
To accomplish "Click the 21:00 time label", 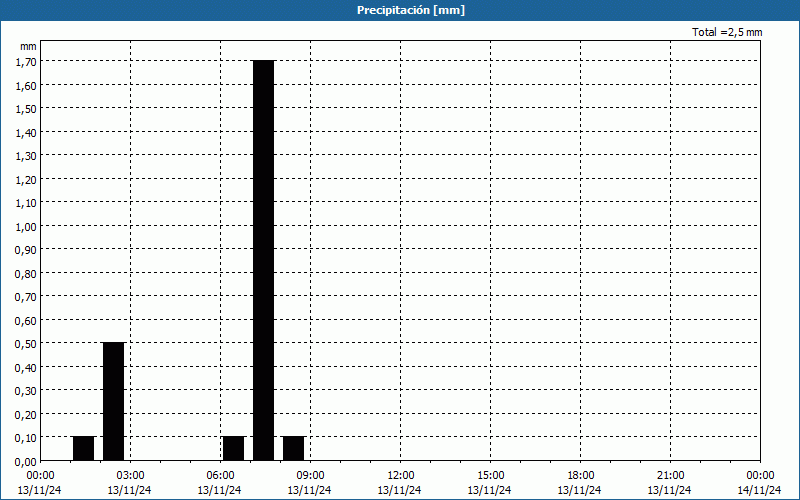I will coord(670,476).
